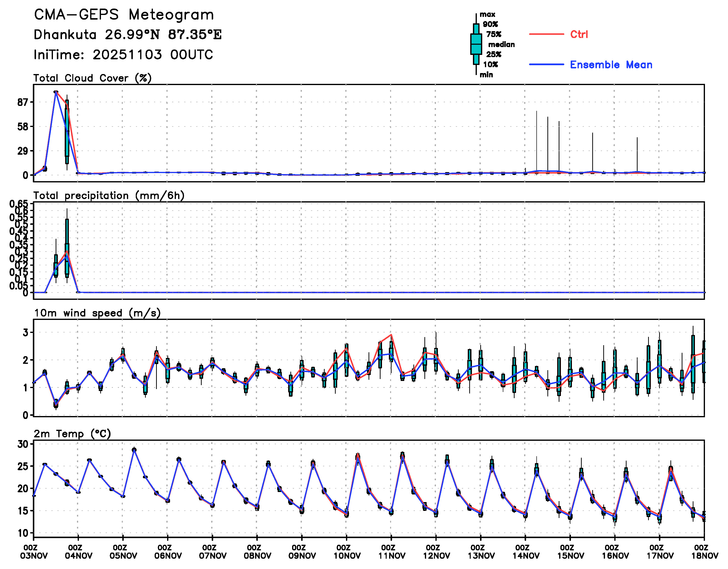Click the blue Ensemble Mean legend line
Image resolution: width=728 pixels, height=569 pixels.
coord(546,64)
